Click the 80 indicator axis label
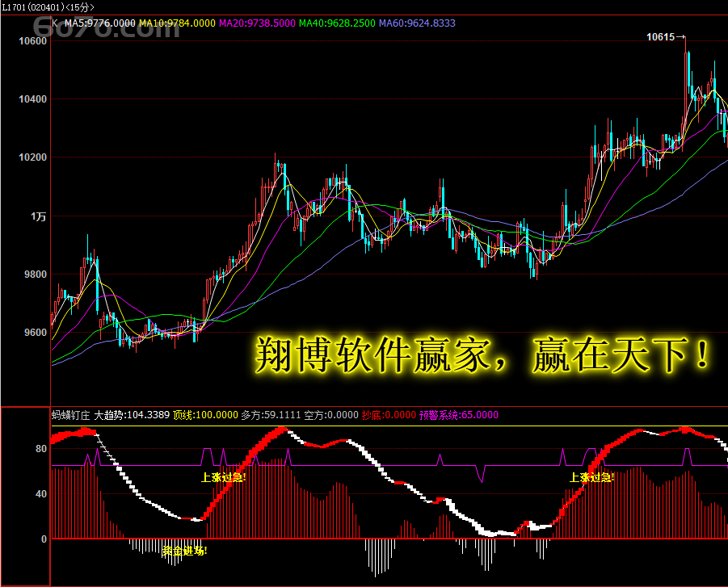Screen dimensions: 728x587 click(x=41, y=448)
